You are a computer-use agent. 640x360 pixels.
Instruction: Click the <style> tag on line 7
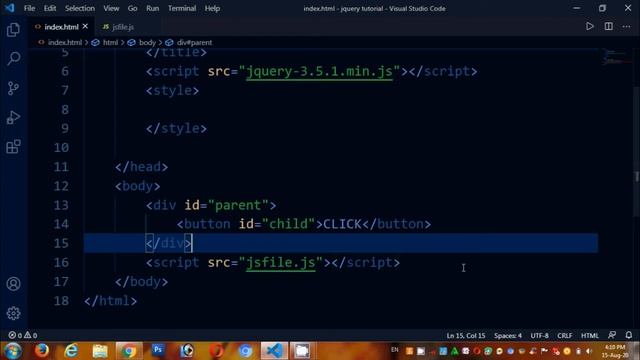point(172,90)
